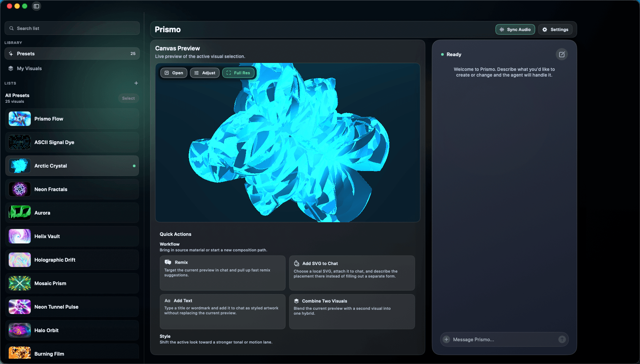Viewport: 640px width, 364px height.
Task: Open the Adjust controls panel
Action: tap(205, 73)
